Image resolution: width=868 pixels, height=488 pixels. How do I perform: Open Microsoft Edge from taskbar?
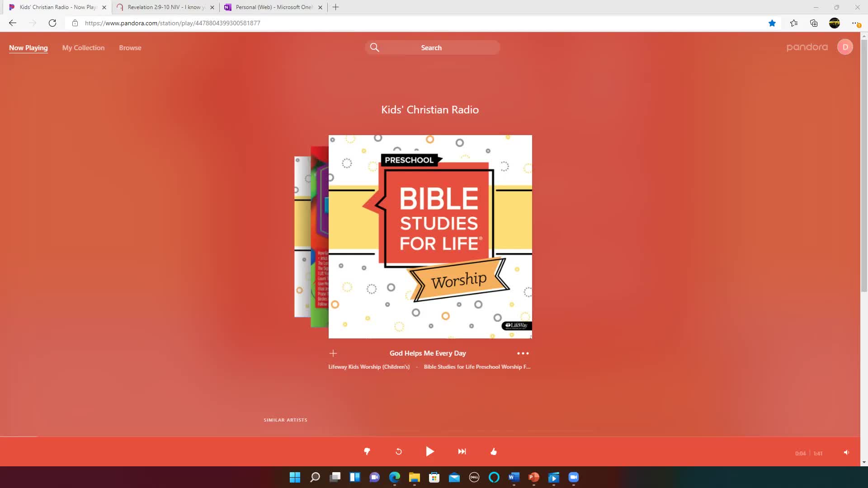395,477
